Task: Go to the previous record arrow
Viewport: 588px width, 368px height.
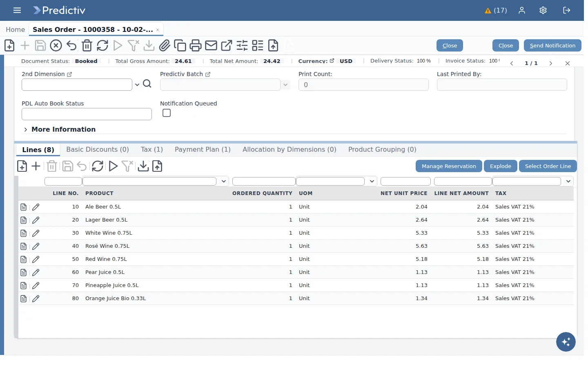Action: click(512, 63)
